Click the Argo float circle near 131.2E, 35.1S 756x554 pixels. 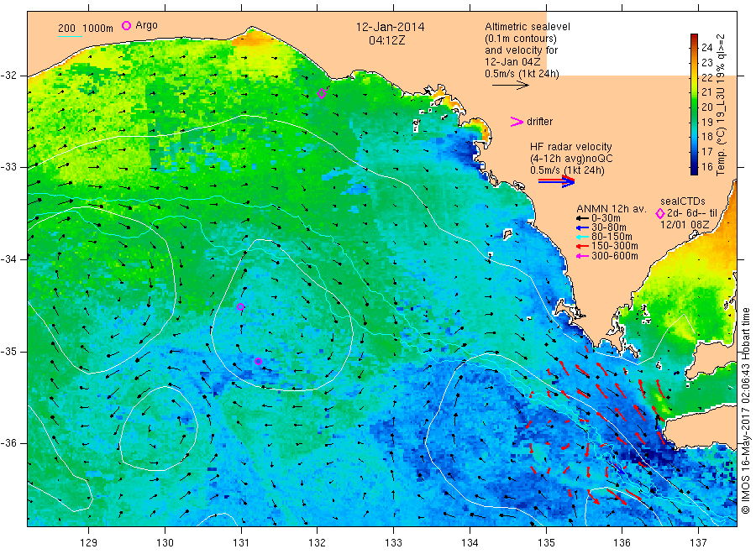pos(258,361)
